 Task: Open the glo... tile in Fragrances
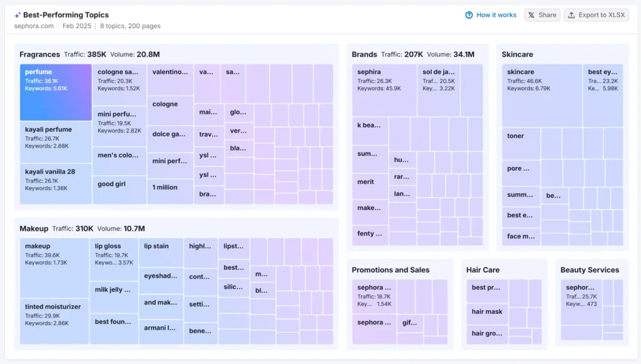tap(239, 114)
